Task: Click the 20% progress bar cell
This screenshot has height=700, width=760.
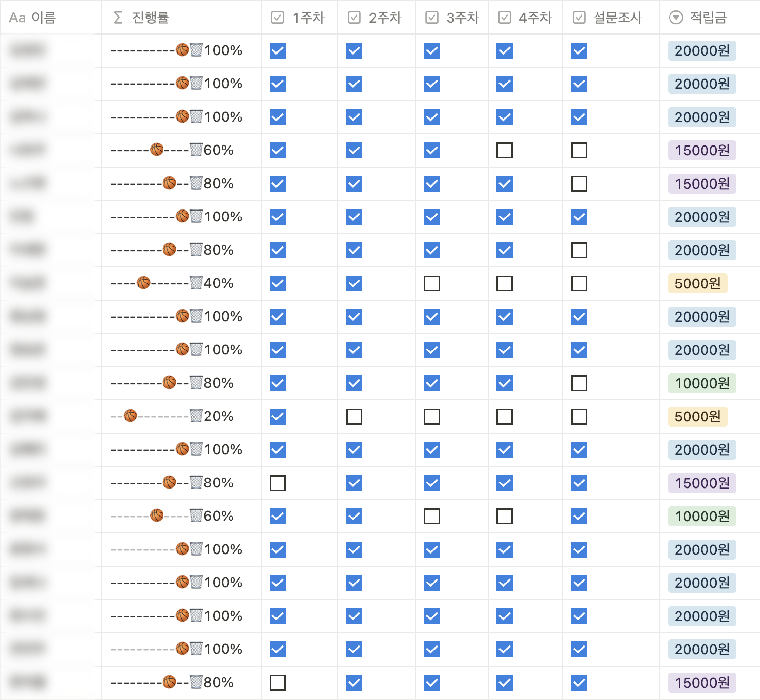Action: [x=172, y=416]
